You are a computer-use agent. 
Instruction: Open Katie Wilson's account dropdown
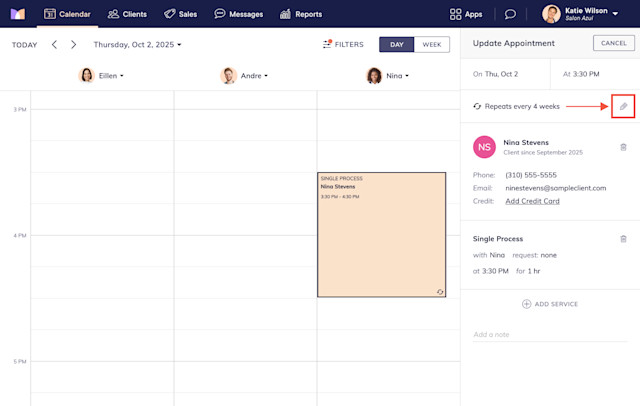point(615,13)
